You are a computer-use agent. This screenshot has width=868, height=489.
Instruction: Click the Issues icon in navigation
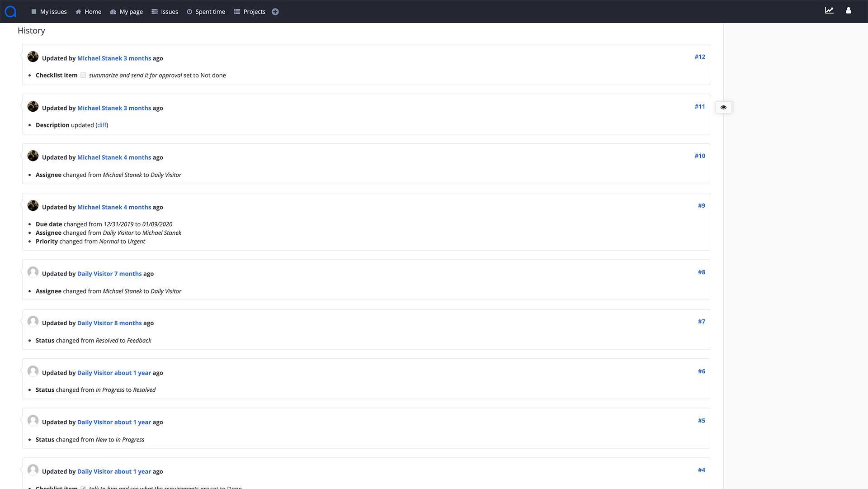pyautogui.click(x=155, y=11)
